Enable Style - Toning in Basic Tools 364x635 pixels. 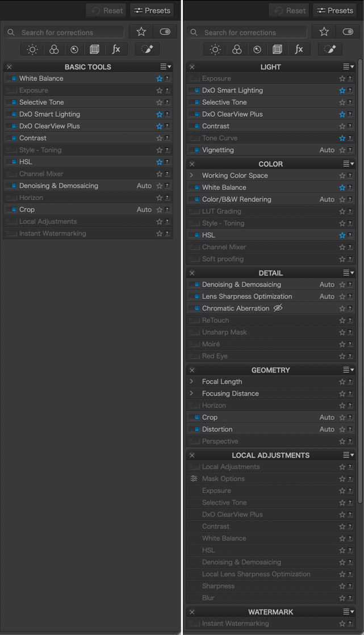point(11,150)
